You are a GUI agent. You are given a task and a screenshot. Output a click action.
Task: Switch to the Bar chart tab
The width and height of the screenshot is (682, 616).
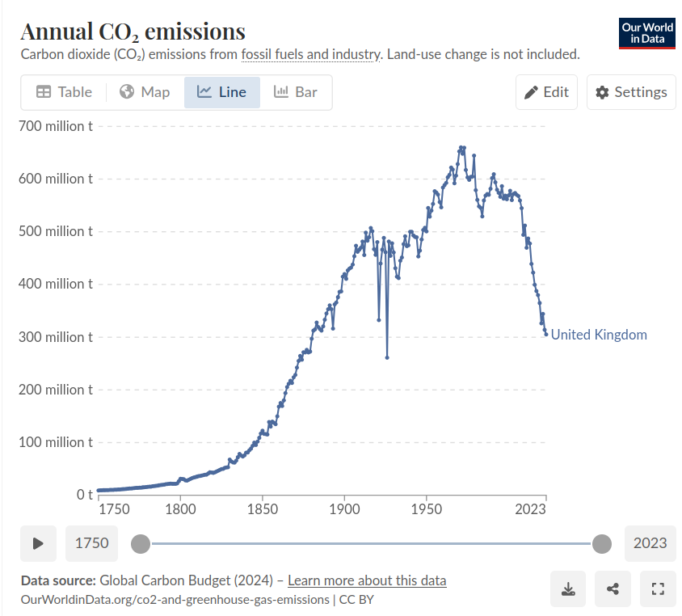point(295,92)
